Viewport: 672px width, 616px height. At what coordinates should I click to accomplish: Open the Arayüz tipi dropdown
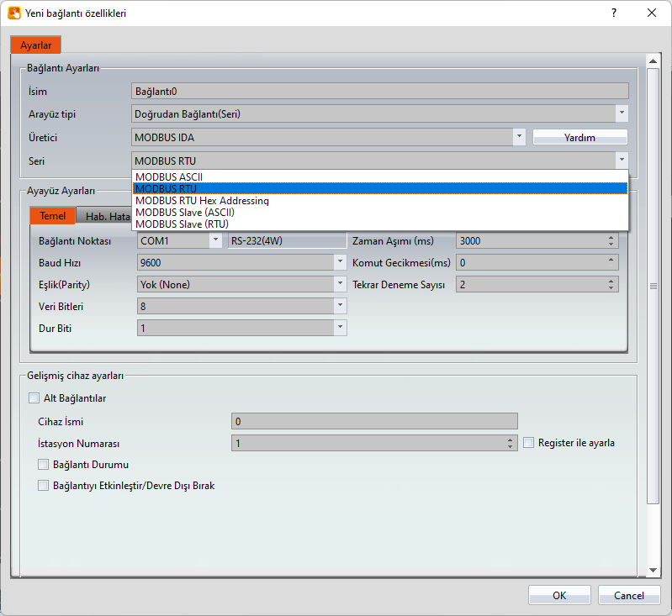click(x=621, y=113)
